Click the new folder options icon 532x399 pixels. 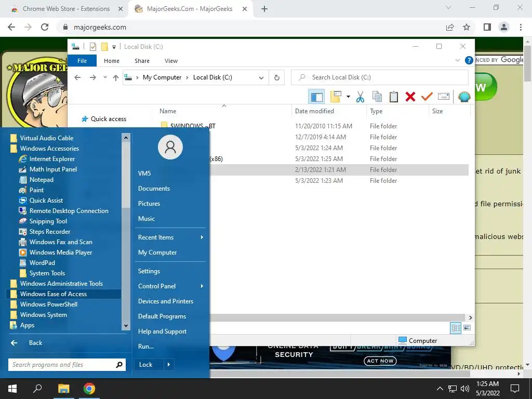pyautogui.click(x=336, y=97)
